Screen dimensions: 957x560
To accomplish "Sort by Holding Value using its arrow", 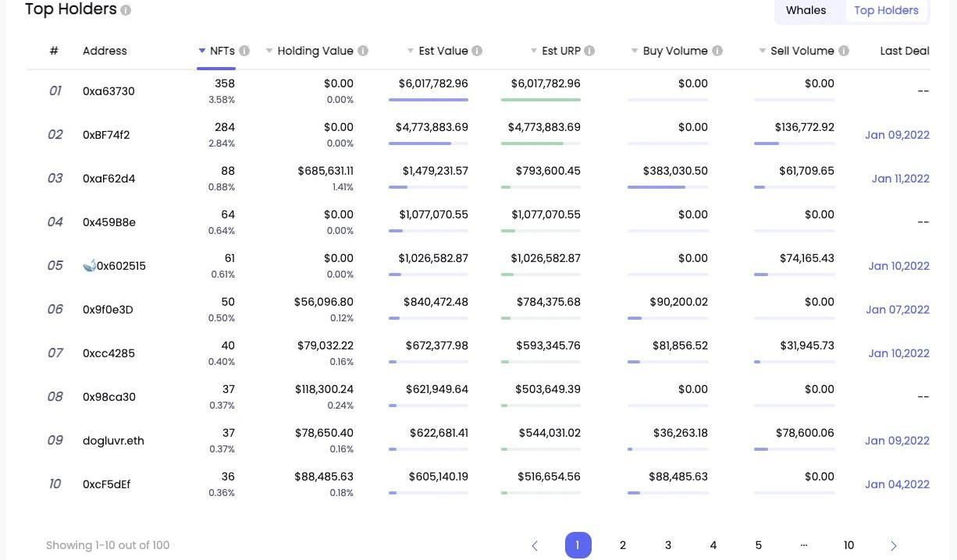I will 269,51.
